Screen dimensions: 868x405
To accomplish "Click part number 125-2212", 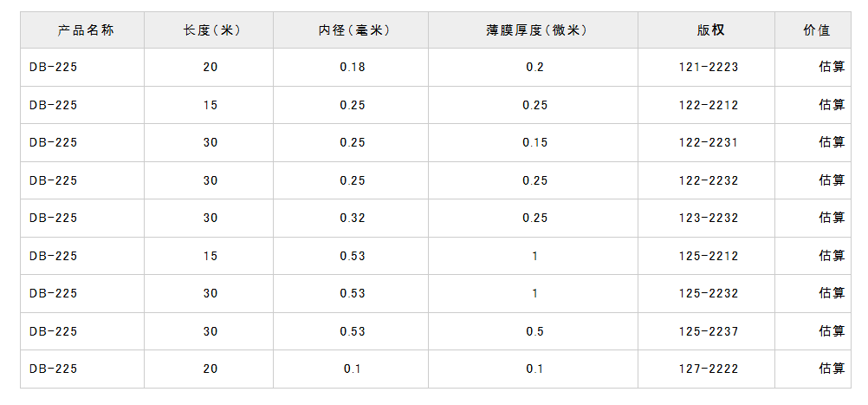I will tap(709, 256).
